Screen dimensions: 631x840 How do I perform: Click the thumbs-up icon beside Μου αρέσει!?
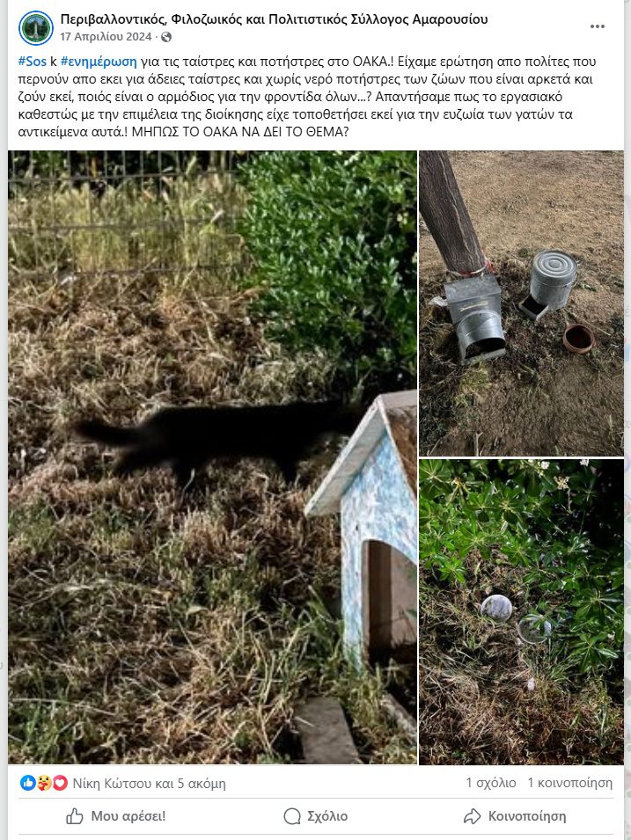[75, 816]
